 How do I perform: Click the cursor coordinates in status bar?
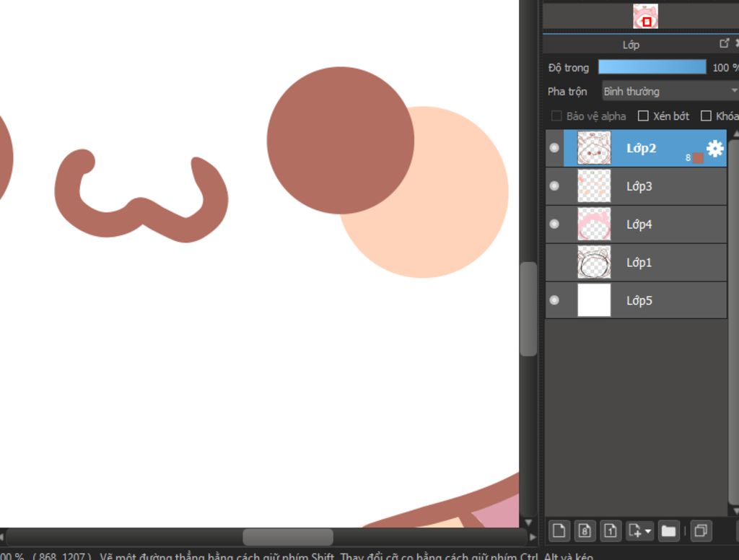[62, 556]
